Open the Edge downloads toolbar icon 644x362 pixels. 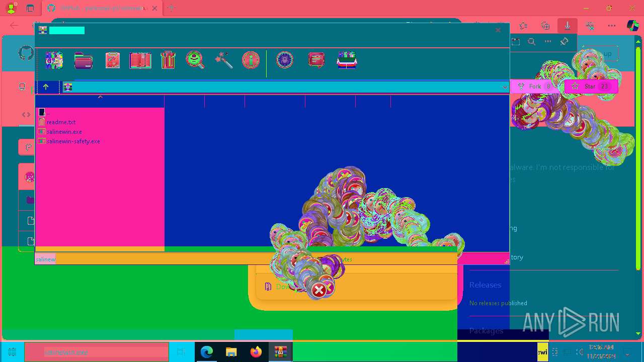coord(567,26)
